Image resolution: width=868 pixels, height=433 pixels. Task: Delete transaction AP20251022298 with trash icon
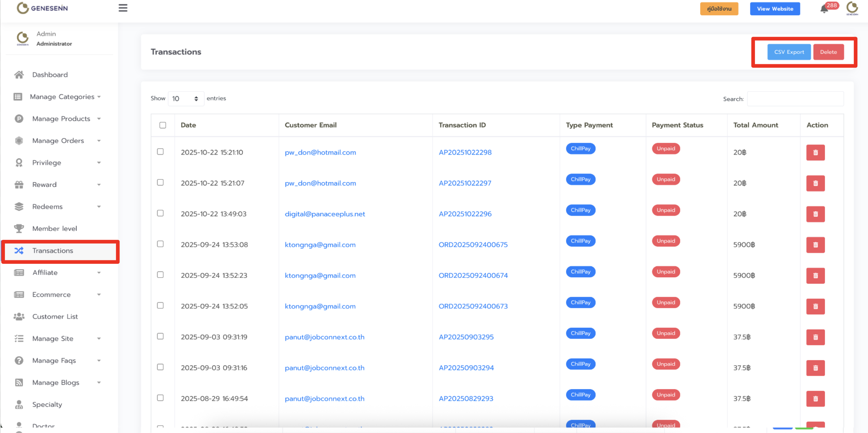tap(815, 153)
